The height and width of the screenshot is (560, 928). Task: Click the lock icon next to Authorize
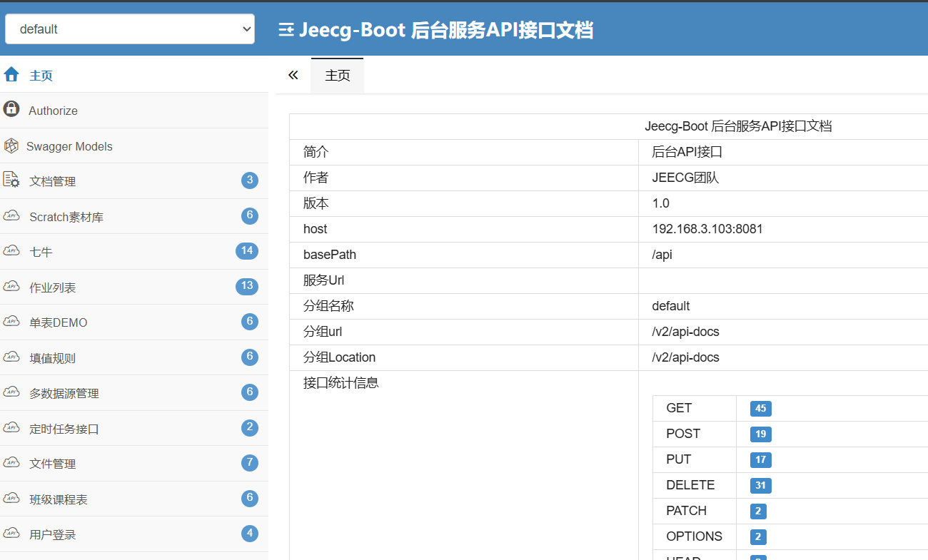[x=11, y=109]
